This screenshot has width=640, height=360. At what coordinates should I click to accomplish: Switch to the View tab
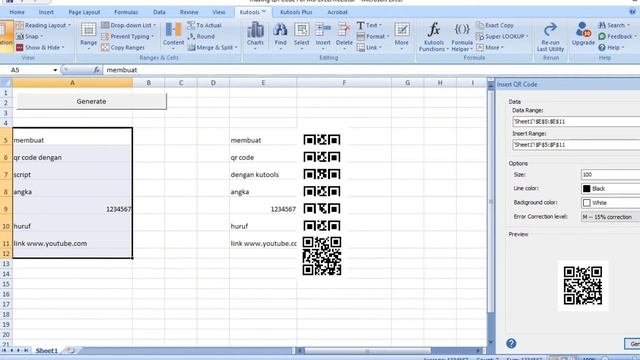click(x=218, y=12)
